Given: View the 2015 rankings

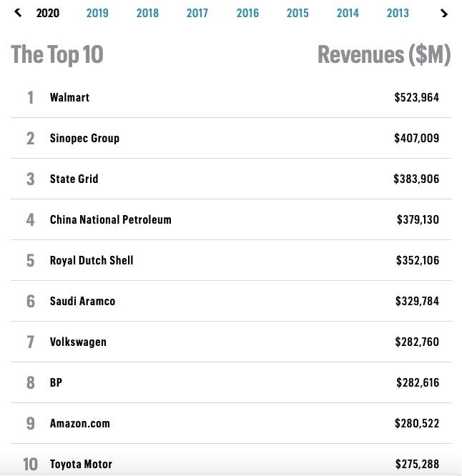Looking at the screenshot, I should tap(298, 13).
